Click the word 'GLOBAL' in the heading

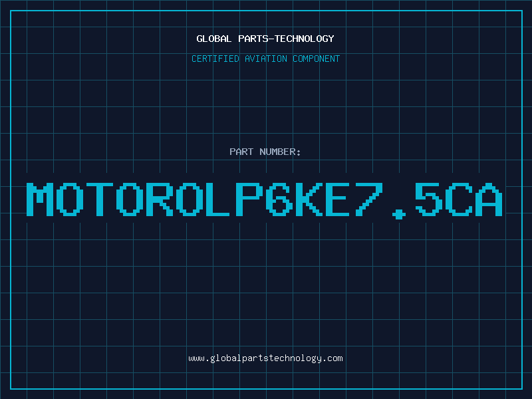[213, 39]
